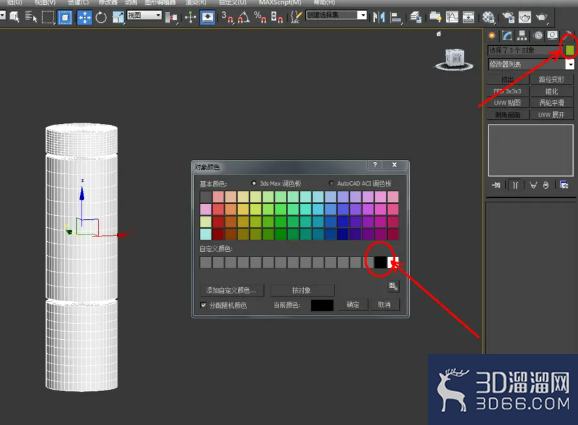
Task: Switch to the Create panel tab
Action: [492, 36]
